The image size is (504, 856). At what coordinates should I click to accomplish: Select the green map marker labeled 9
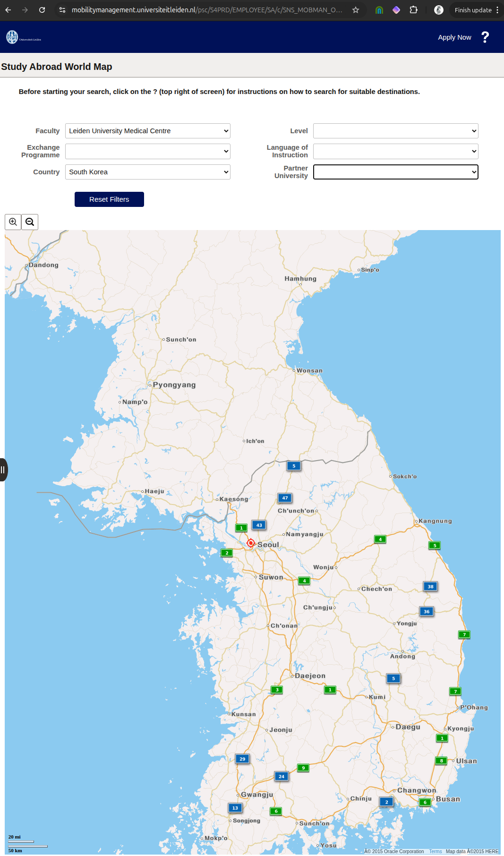303,768
